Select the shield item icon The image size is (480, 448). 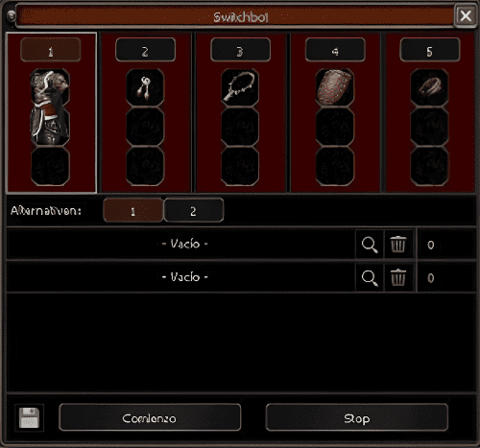pos(335,87)
